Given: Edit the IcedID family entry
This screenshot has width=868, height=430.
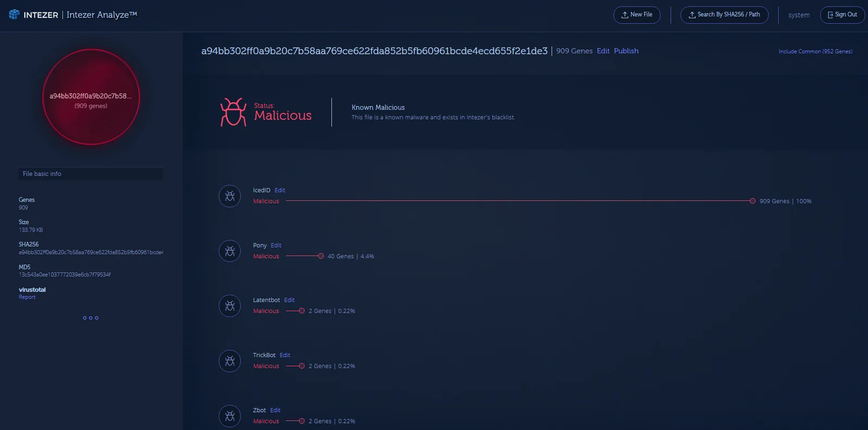Looking at the screenshot, I should coord(280,190).
